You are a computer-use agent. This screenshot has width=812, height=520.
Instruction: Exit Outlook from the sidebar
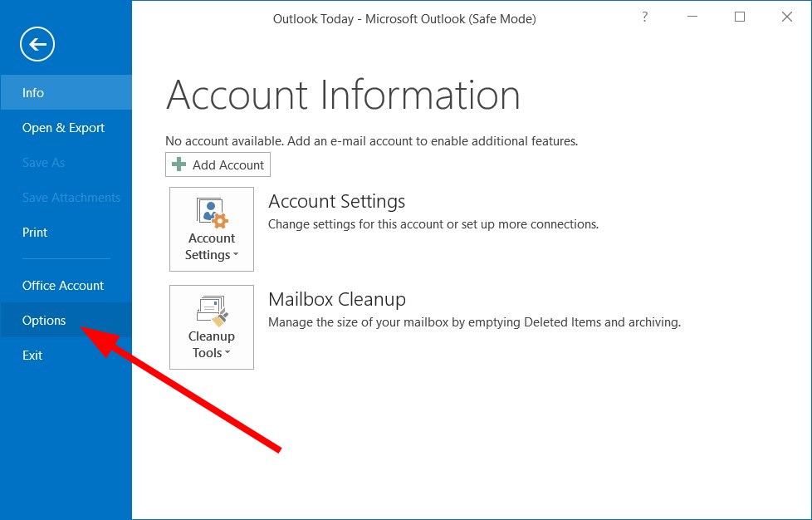coord(32,355)
